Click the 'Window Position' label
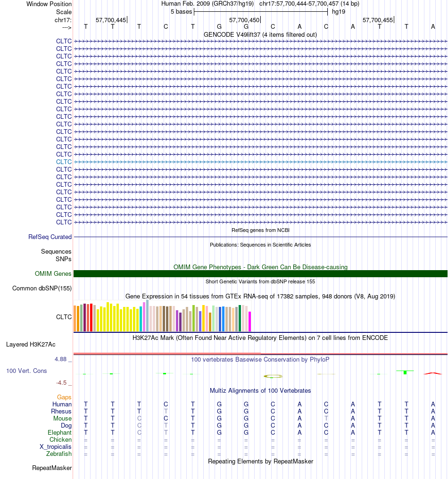This screenshot has height=479, width=448. (49, 4)
